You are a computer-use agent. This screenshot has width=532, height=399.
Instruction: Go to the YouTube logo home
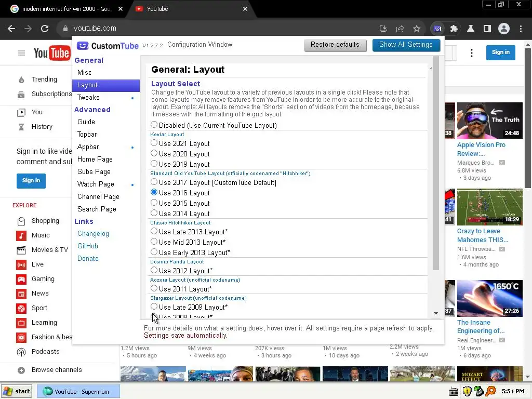pos(51,53)
